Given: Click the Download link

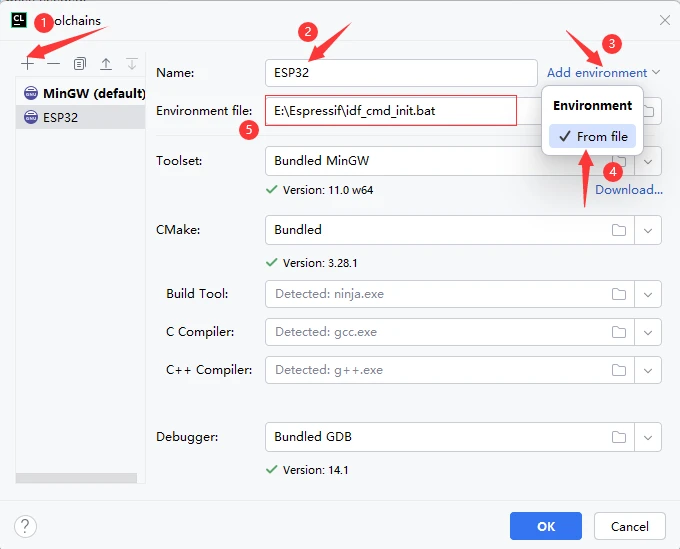Looking at the screenshot, I should click(x=629, y=189).
